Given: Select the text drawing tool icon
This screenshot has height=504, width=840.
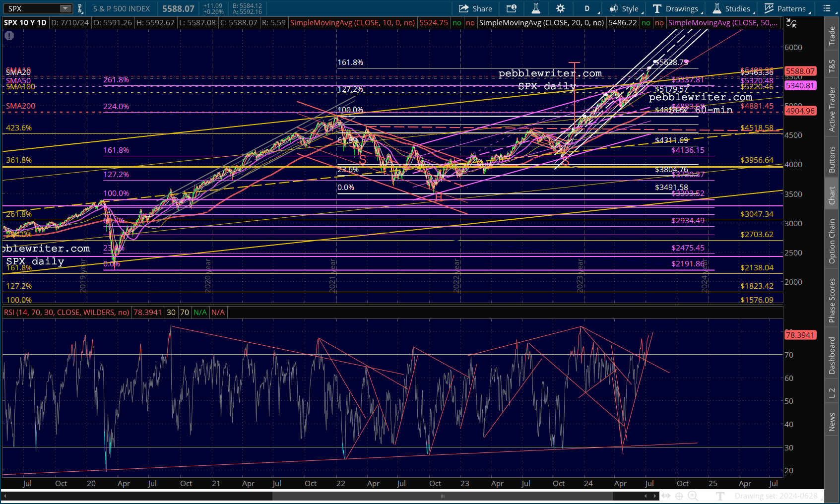Looking at the screenshot, I should [x=720, y=496].
